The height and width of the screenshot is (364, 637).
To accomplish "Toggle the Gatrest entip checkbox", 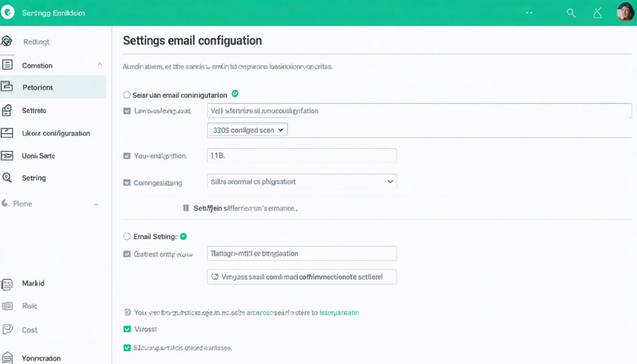I will [127, 254].
